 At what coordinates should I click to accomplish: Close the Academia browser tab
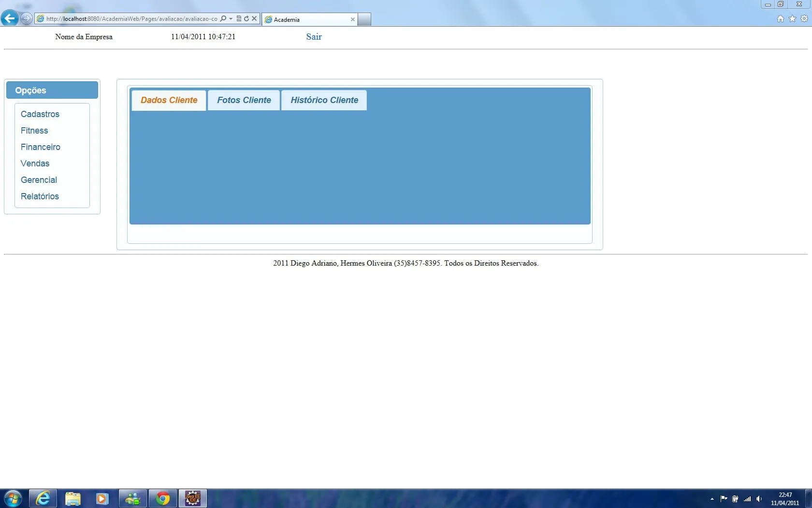coord(353,19)
